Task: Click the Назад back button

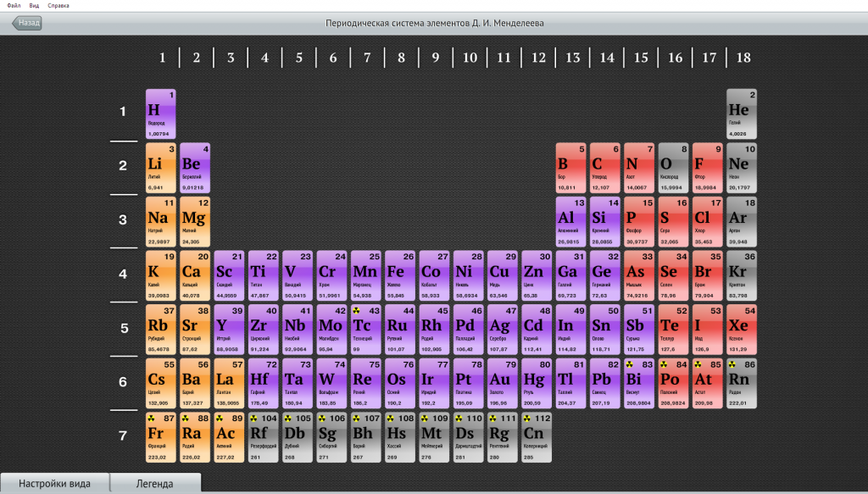Action: coord(27,23)
